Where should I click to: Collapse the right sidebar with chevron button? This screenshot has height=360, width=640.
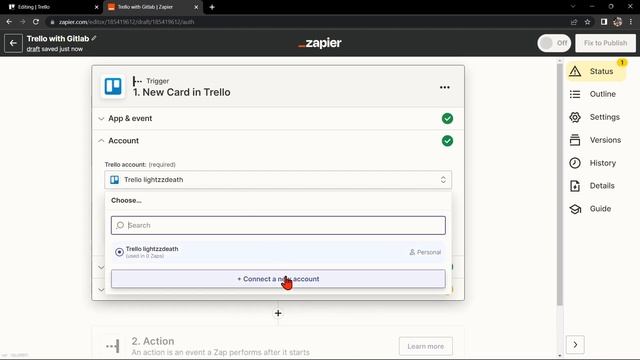point(575,344)
